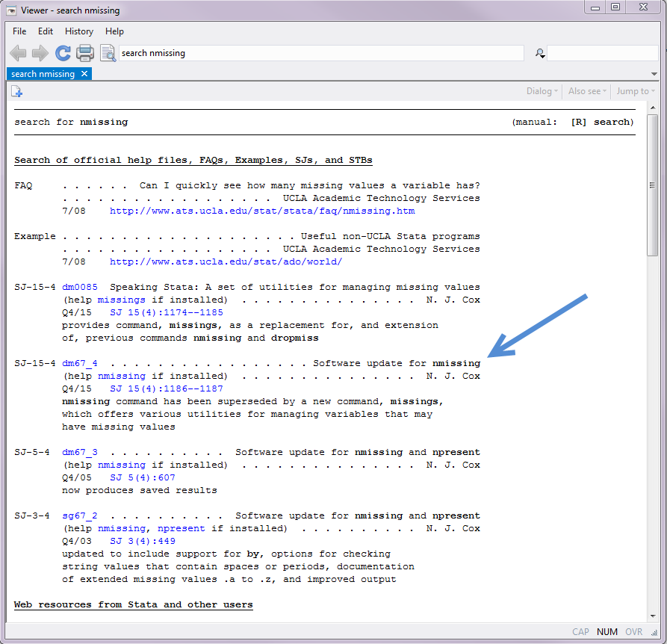This screenshot has height=644, width=667.
Task: Click the scrollbar up arrow
Action: (653, 108)
